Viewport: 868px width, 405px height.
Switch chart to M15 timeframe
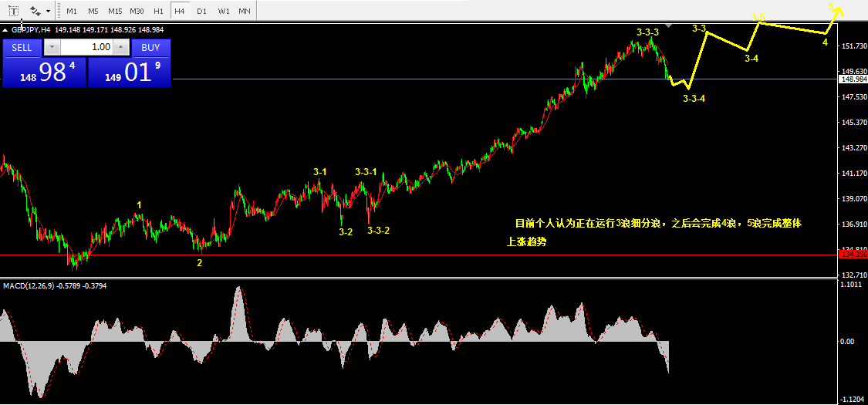[x=115, y=11]
